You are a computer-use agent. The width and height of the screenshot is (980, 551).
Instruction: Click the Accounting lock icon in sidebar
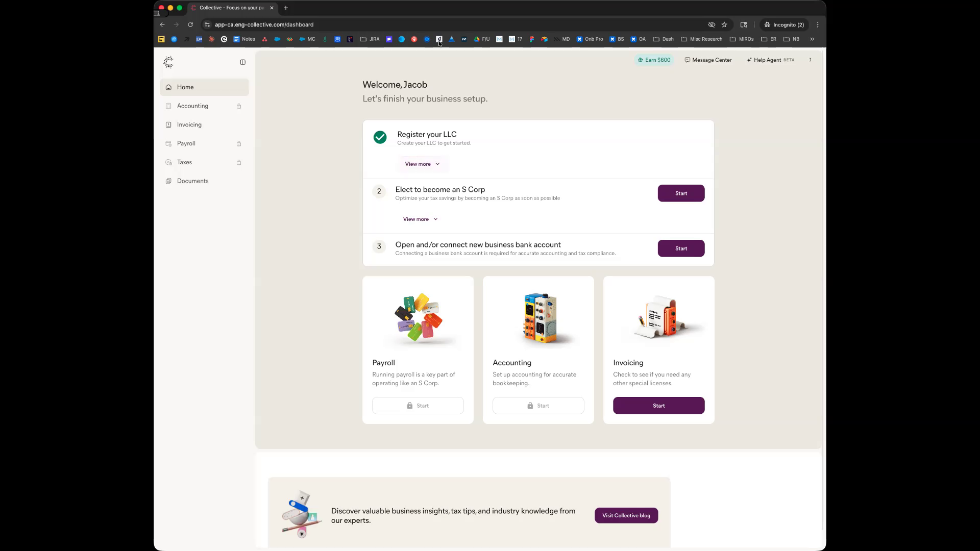(239, 106)
